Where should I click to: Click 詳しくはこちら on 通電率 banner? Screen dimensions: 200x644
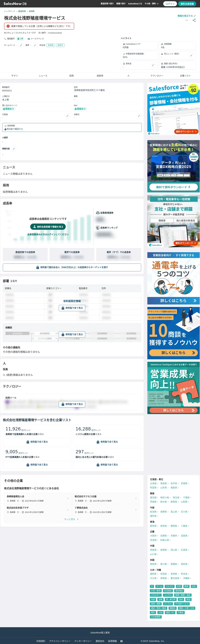pos(174,300)
